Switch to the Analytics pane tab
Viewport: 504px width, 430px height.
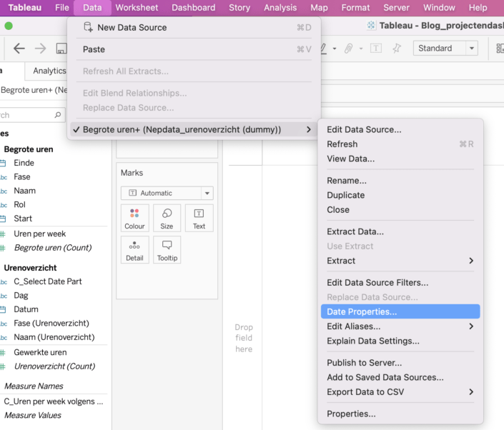pos(49,71)
